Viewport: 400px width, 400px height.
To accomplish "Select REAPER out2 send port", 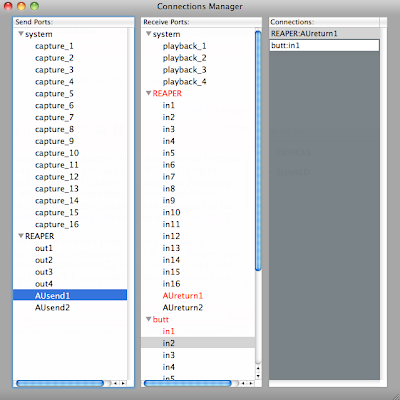I will (44, 260).
